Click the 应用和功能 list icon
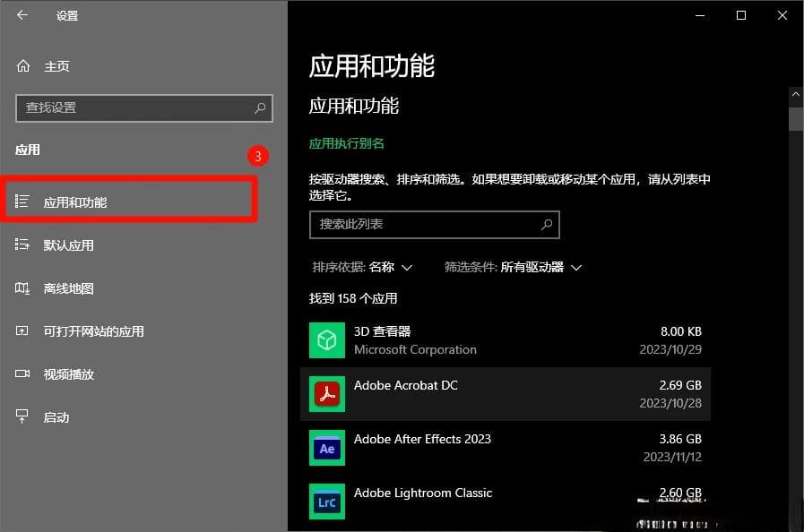Viewport: 804px width, 532px height. tap(22, 202)
